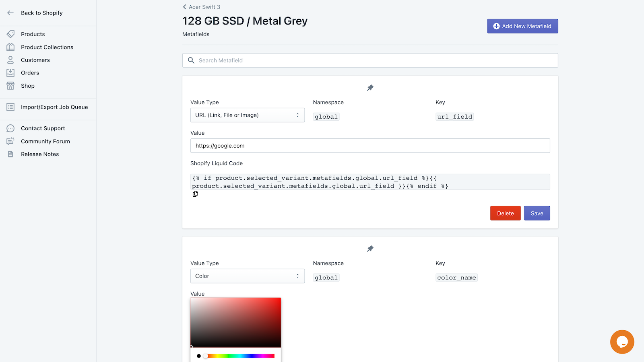Screen dimensions: 644x362
Task: Copy the Shopify Liquid Code snippet
Action: coord(195,193)
